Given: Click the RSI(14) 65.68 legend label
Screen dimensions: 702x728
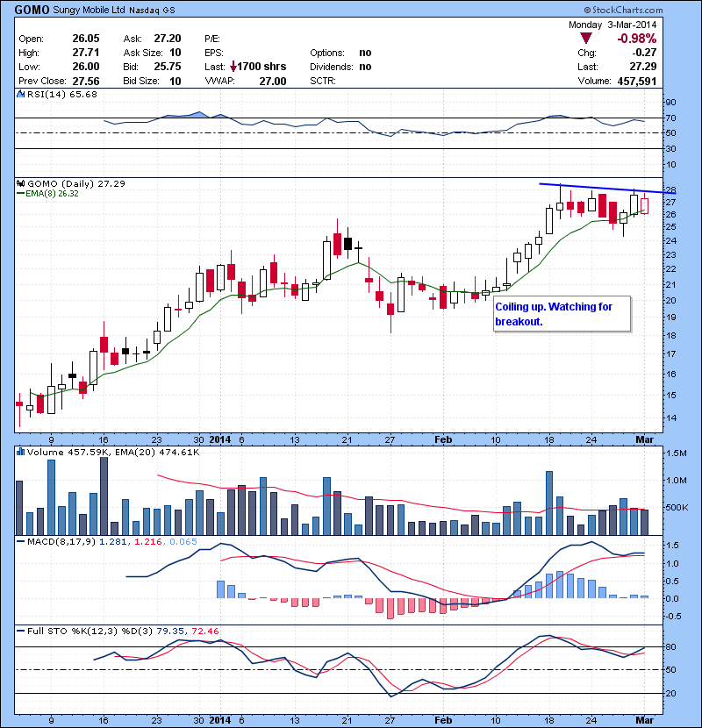Looking at the screenshot, I should click(62, 94).
